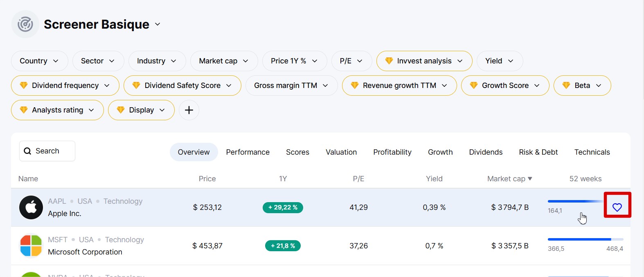Open the P/E filter dropdown
The height and width of the screenshot is (277, 644).
[x=352, y=61]
